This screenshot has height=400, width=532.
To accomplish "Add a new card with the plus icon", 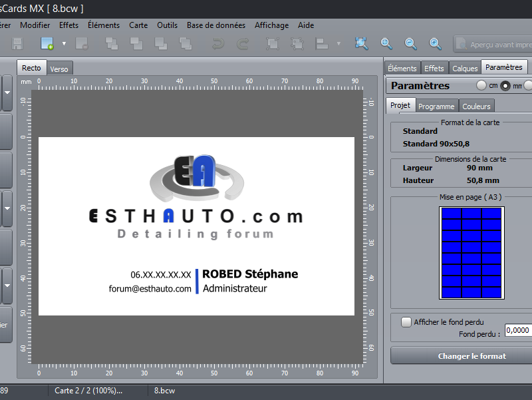I will 47,43.
